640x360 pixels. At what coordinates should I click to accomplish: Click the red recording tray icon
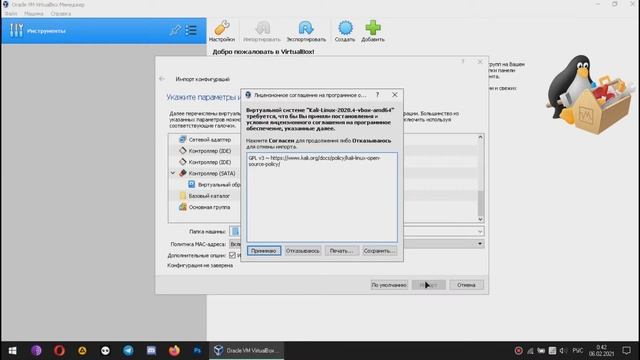pos(518,351)
